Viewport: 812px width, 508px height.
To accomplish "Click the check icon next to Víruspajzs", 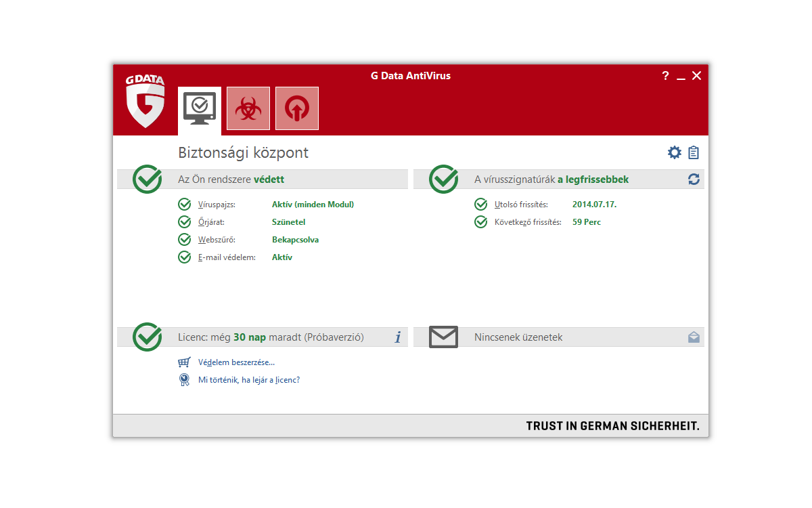I will pos(184,205).
